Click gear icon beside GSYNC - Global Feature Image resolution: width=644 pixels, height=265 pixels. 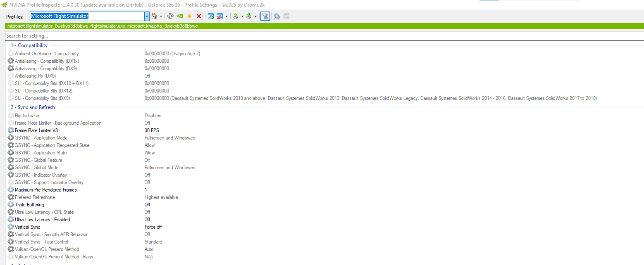tap(11, 160)
